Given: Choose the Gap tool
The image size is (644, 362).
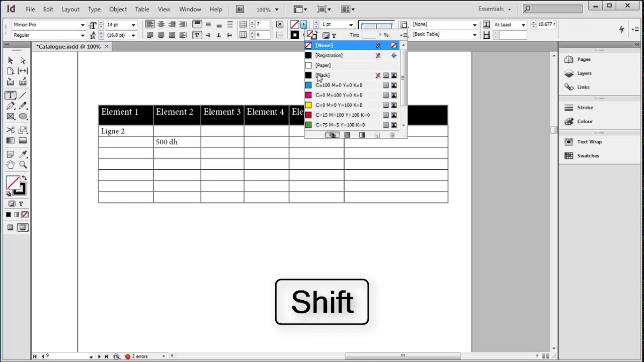Looking at the screenshot, I should tap(23, 71).
